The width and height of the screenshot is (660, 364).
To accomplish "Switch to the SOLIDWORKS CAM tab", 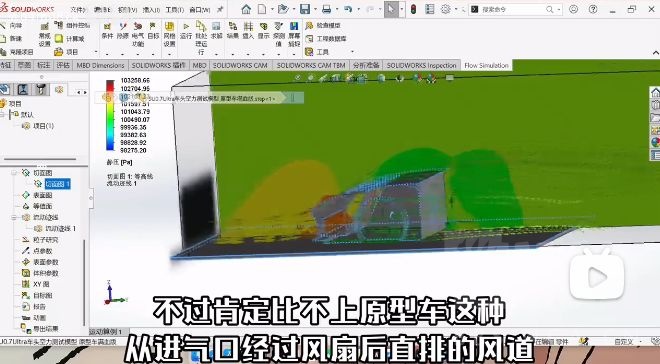I will point(240,65).
